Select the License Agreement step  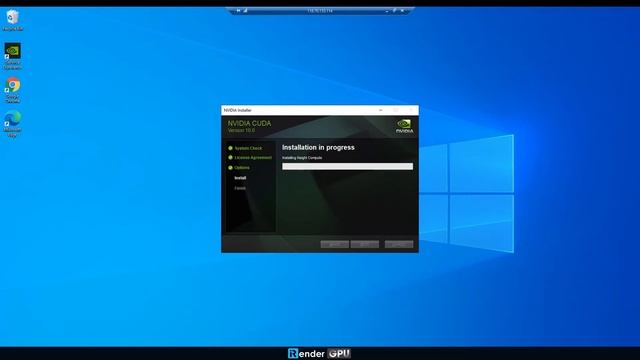[253, 158]
